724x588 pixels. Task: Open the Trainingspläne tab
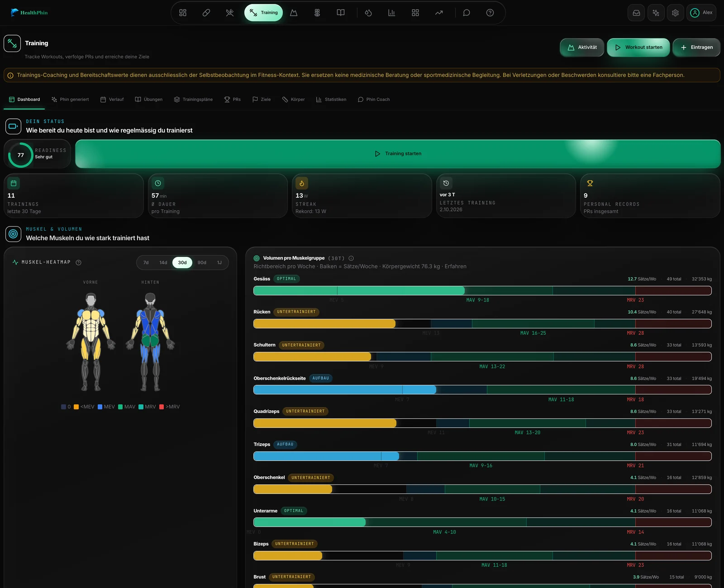pyautogui.click(x=193, y=100)
